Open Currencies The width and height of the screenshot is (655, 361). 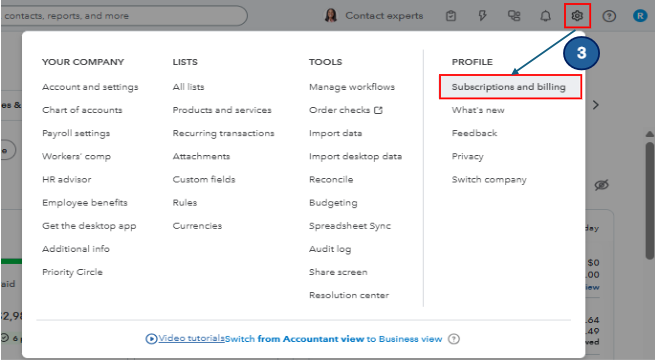point(197,226)
